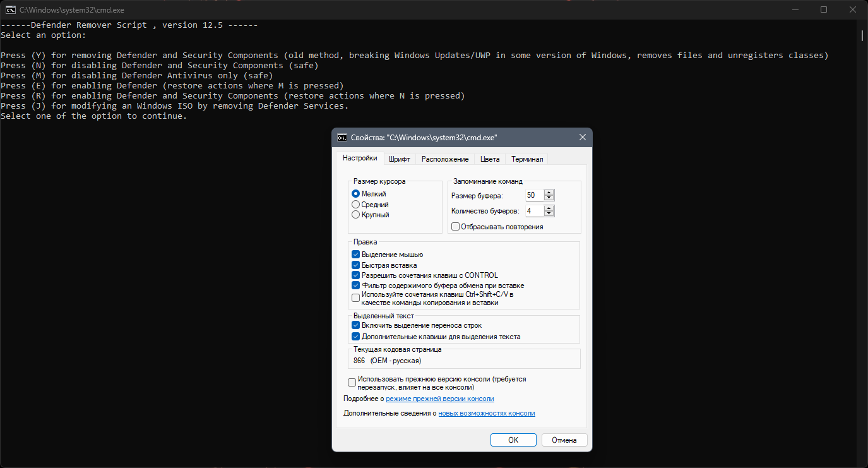The width and height of the screenshot is (868, 468).
Task: Tick the use legacy console checkbox
Action: (352, 383)
